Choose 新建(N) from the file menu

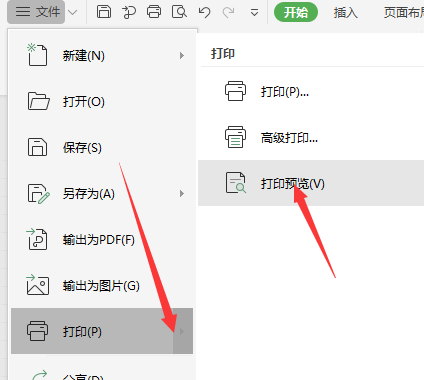coord(102,56)
